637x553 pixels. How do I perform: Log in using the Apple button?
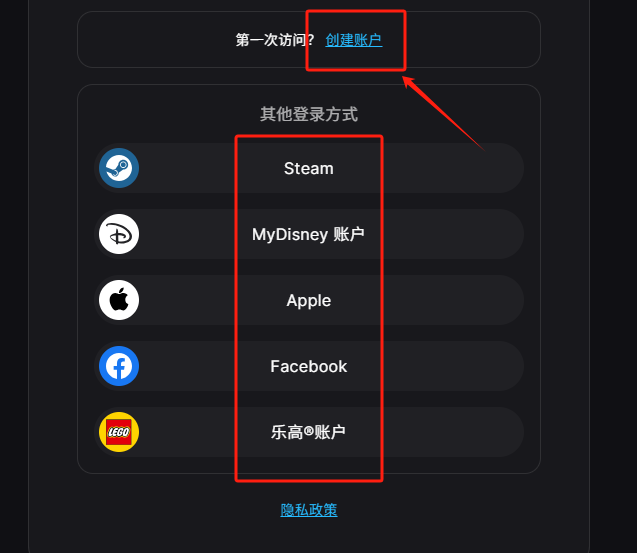pos(309,300)
